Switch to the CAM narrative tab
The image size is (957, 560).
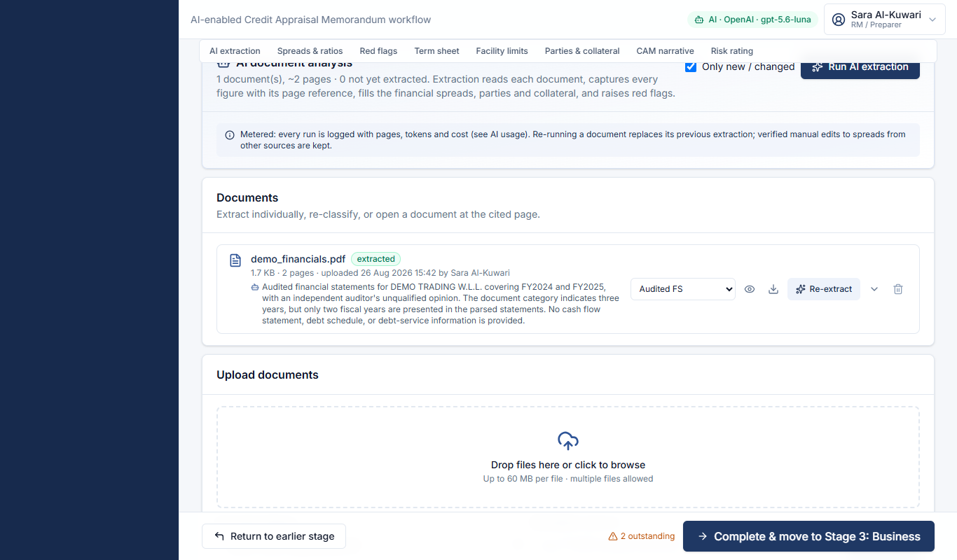coord(665,51)
